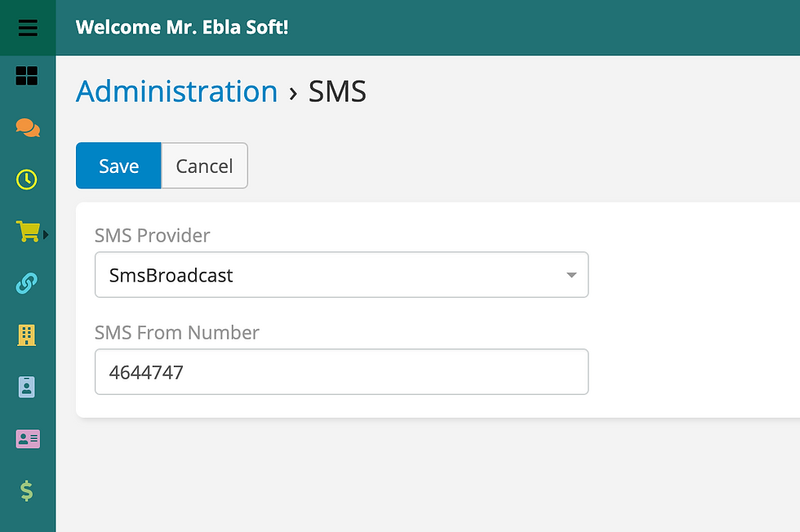This screenshot has width=800, height=532.
Task: Click the chain link icon in sidebar
Action: pos(27,283)
